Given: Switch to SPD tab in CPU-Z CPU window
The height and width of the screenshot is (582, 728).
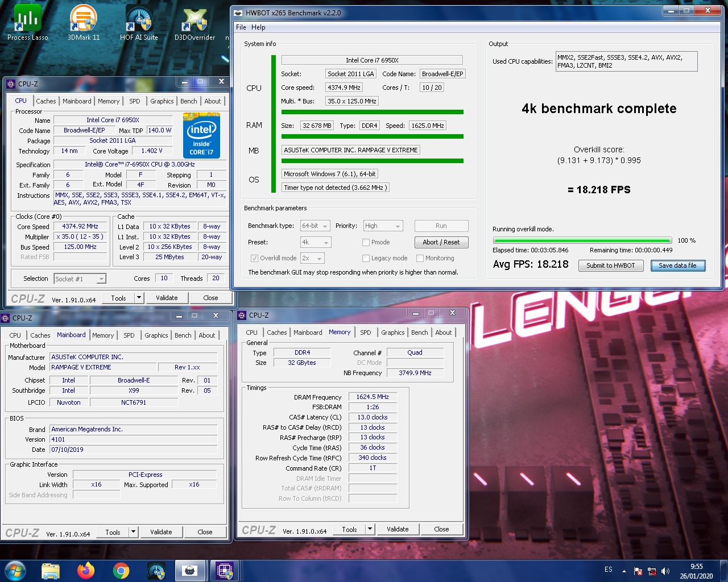Looking at the screenshot, I should coord(135,101).
